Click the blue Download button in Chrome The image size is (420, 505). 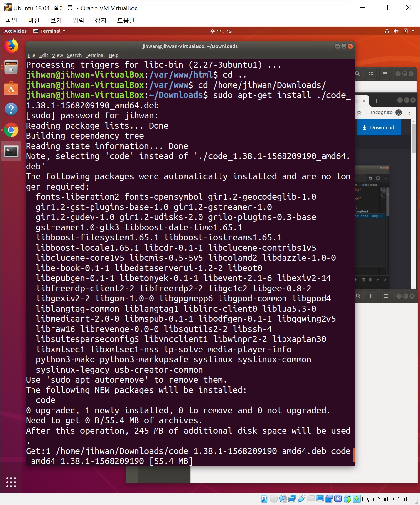pyautogui.click(x=379, y=127)
